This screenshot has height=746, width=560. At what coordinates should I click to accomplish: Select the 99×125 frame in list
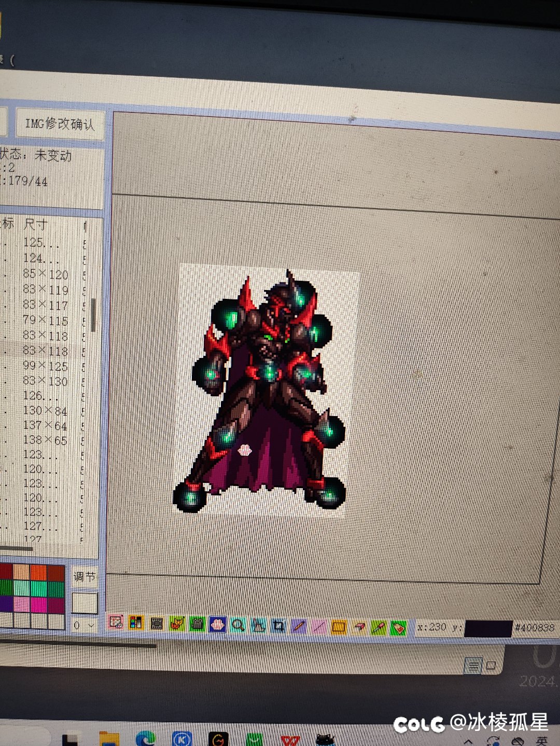click(x=45, y=366)
